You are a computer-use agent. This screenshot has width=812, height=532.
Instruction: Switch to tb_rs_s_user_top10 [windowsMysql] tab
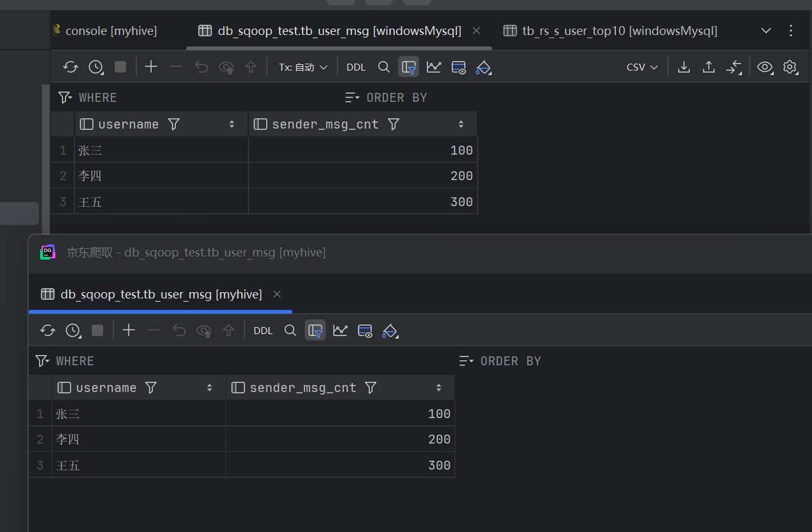point(610,31)
